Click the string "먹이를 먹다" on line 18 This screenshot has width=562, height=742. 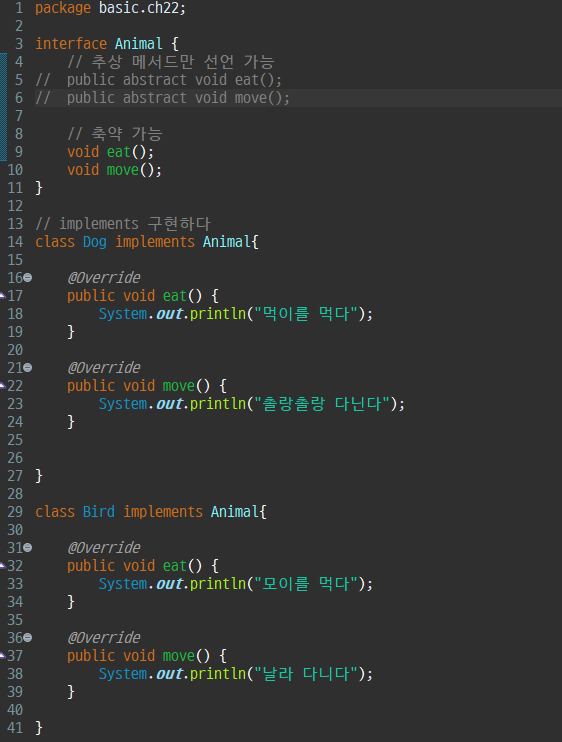[x=306, y=314]
